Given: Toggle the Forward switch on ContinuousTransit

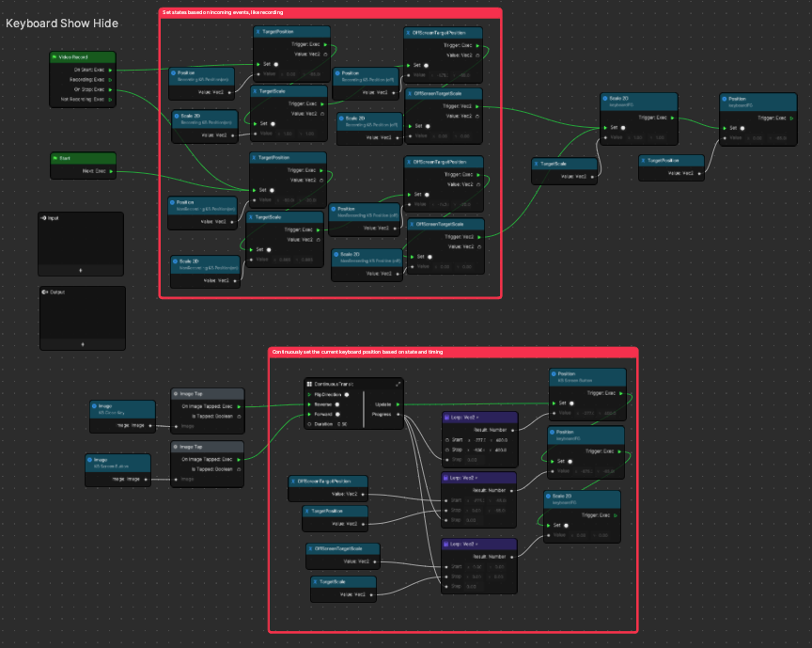Looking at the screenshot, I should click(336, 414).
